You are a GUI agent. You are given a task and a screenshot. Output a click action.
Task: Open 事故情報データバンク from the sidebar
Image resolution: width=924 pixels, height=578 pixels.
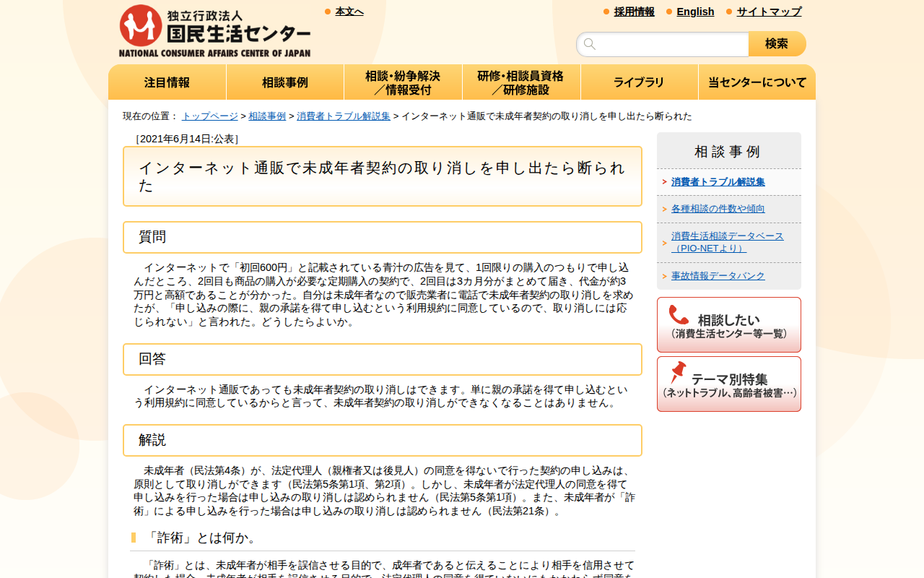pyautogui.click(x=718, y=275)
